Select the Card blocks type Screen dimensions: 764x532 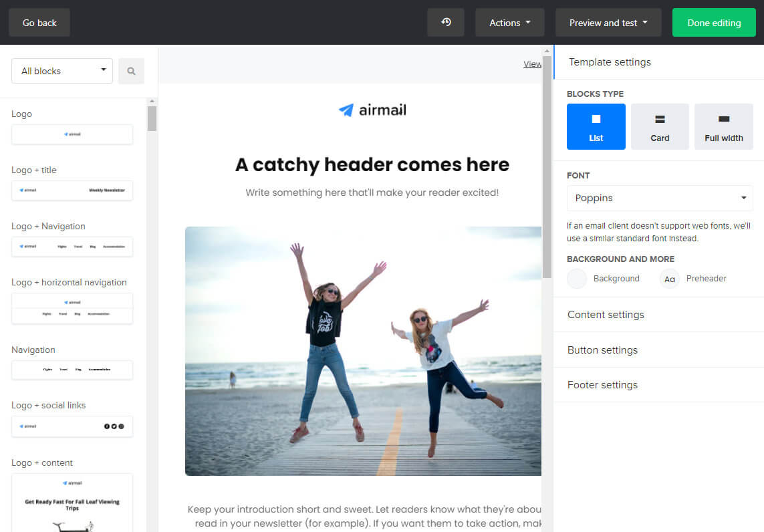coord(660,126)
